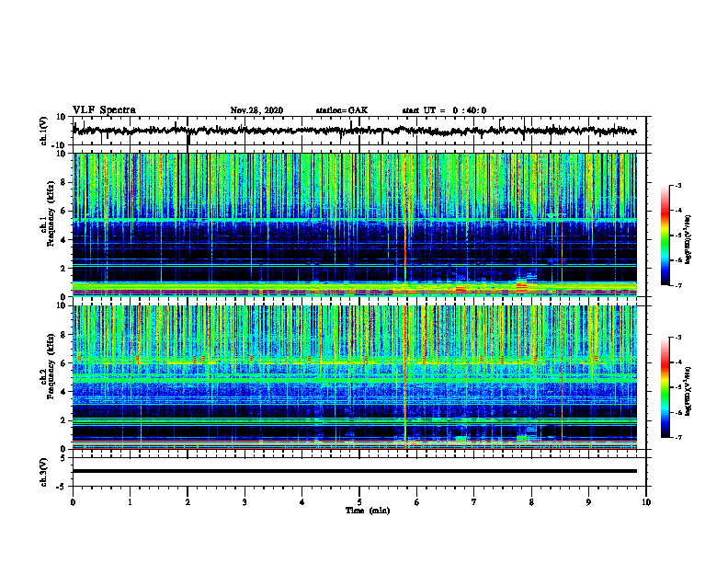Click time axis tick label "7"
This screenshot has width=728, height=563.
[474, 502]
